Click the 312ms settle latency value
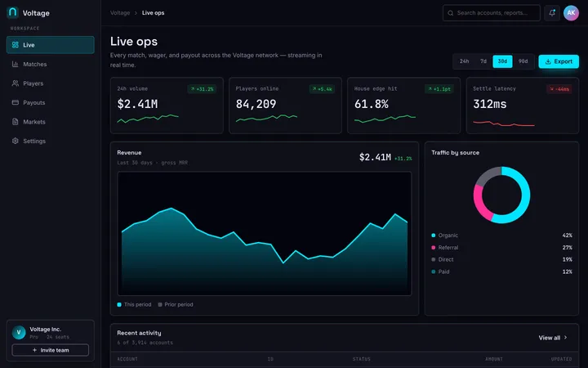The width and height of the screenshot is (588, 368). pyautogui.click(x=490, y=104)
